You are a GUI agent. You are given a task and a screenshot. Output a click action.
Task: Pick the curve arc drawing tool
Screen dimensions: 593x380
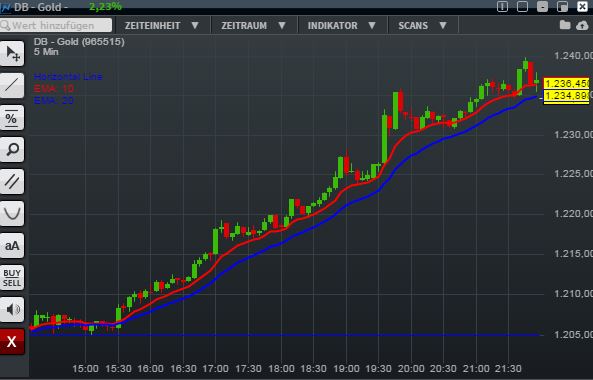pos(12,213)
